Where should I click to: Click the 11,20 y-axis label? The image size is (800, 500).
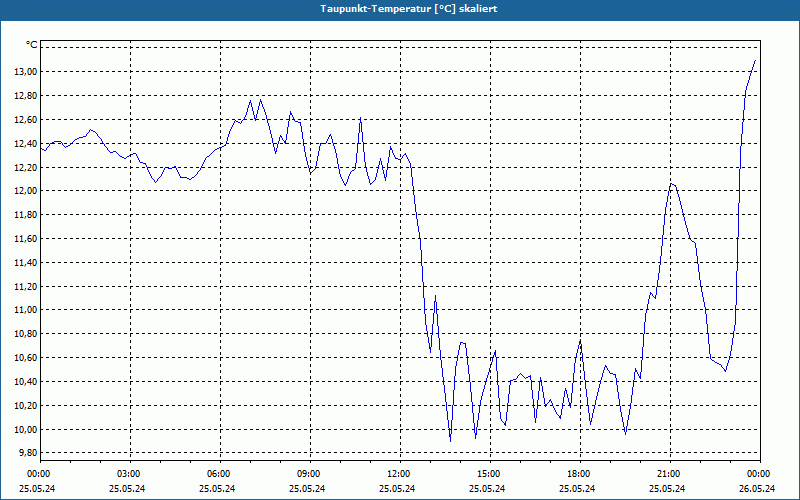pyautogui.click(x=25, y=286)
